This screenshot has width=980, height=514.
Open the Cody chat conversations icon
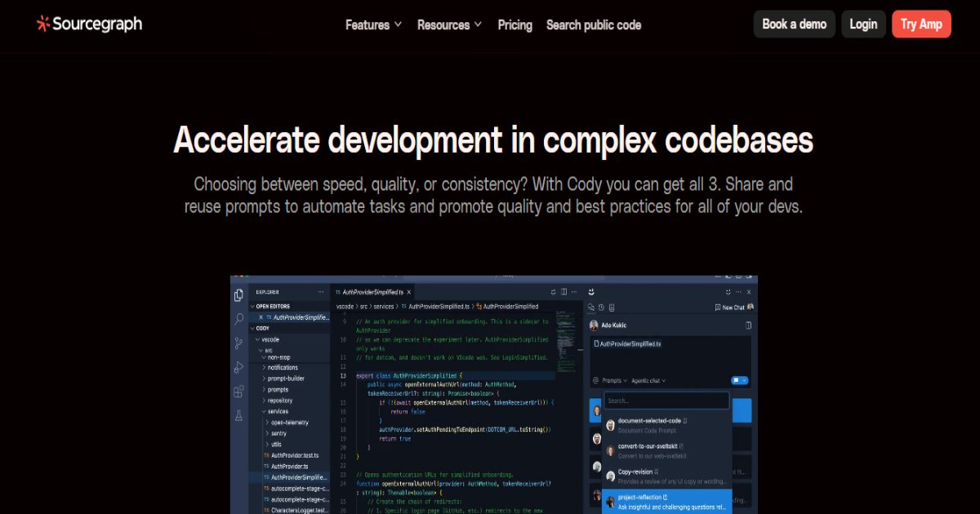click(592, 308)
